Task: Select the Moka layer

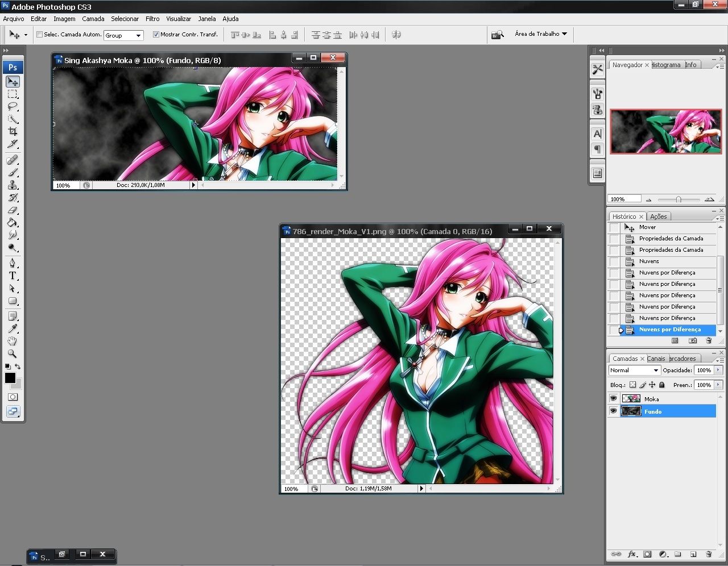Action: click(x=668, y=398)
